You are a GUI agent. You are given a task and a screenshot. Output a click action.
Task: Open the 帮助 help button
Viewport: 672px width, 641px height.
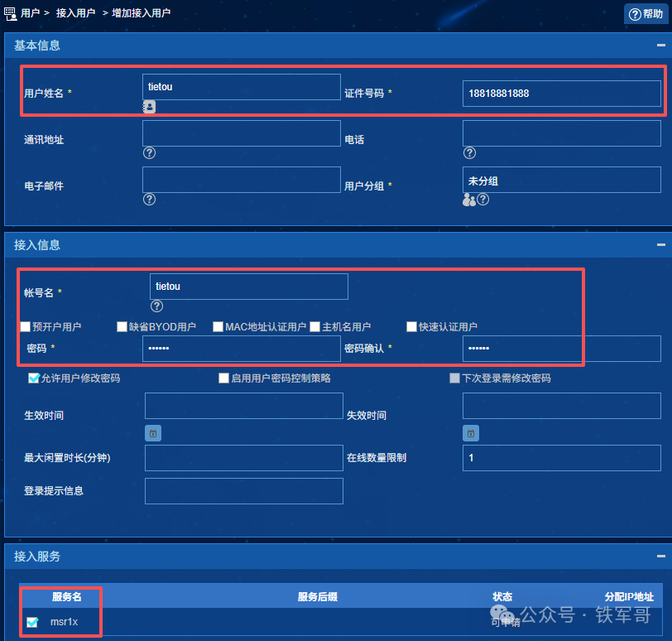(646, 14)
